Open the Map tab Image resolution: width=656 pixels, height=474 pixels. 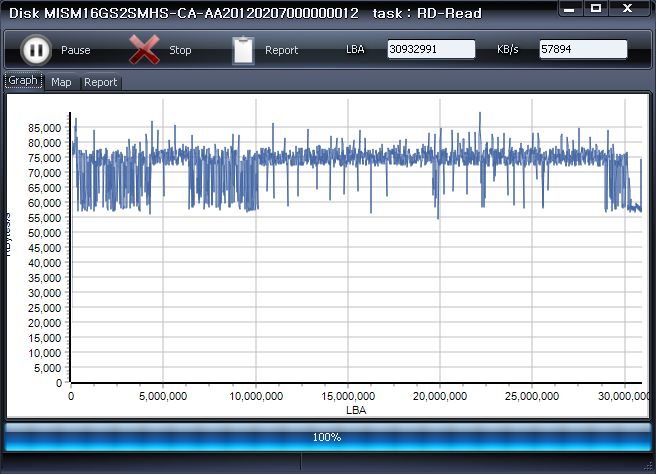point(61,82)
